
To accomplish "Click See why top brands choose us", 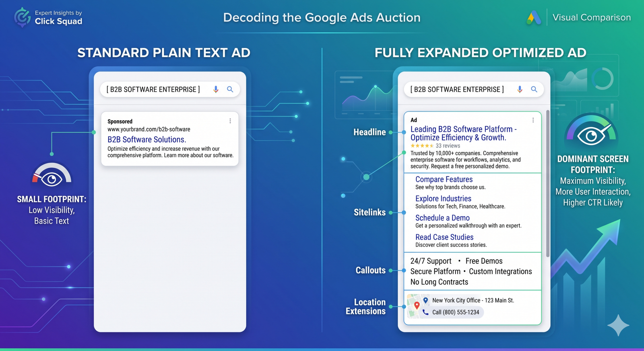I will tap(450, 187).
